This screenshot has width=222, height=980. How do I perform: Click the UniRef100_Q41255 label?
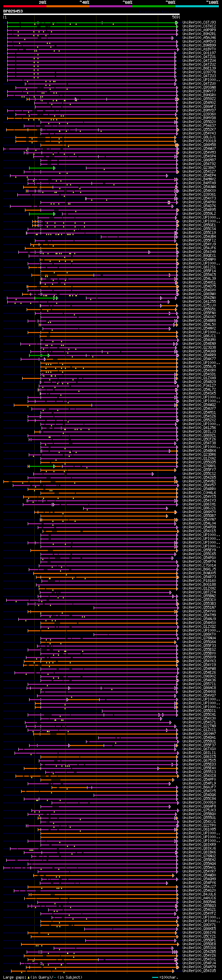pyautogui.click(x=199, y=302)
